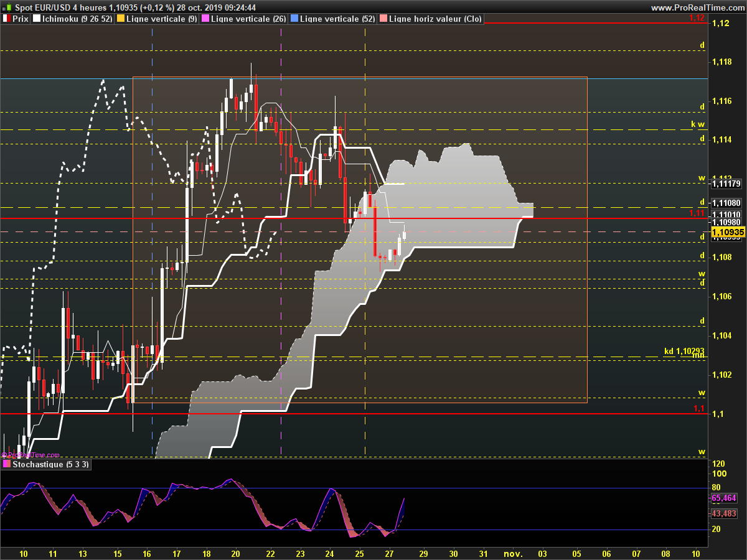This screenshot has height=560, width=747.
Task: Open the Ligne verticale (52) legend label
Action: coord(337,19)
